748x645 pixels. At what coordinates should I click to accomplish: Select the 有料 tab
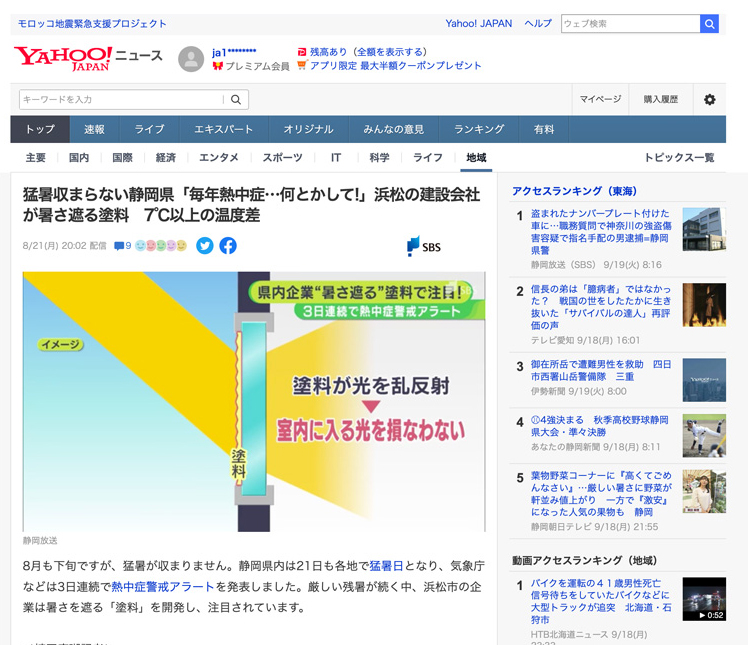click(544, 129)
